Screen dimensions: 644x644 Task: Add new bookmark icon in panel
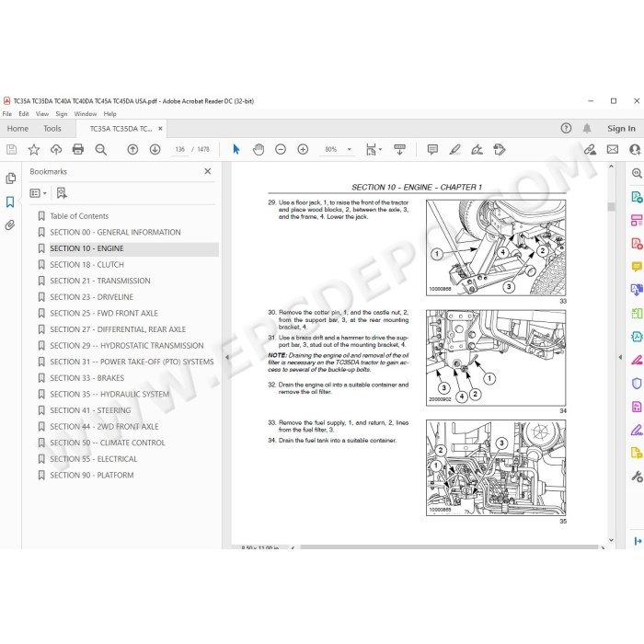coord(62,193)
